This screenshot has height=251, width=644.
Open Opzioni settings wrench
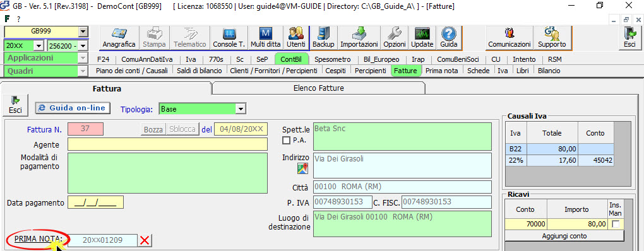click(394, 38)
